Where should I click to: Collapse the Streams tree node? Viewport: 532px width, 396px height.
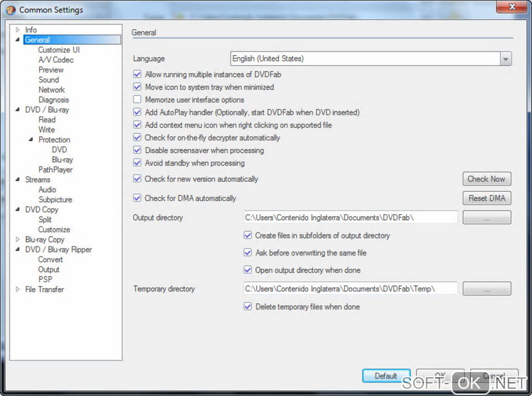18,179
